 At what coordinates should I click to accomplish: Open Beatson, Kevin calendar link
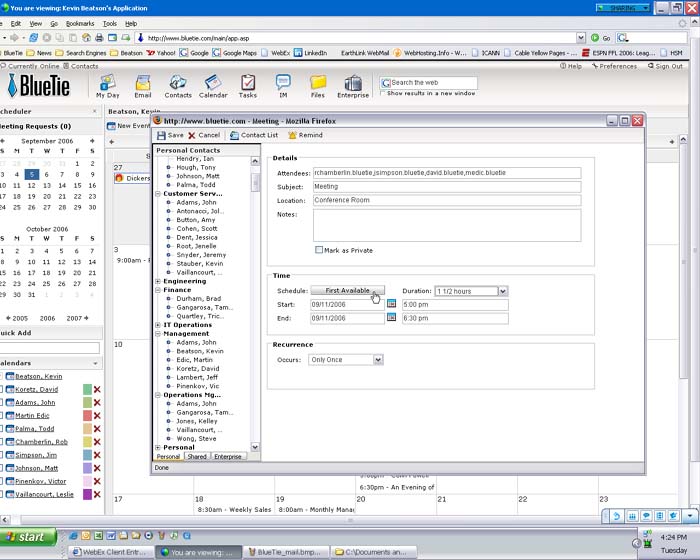39,376
